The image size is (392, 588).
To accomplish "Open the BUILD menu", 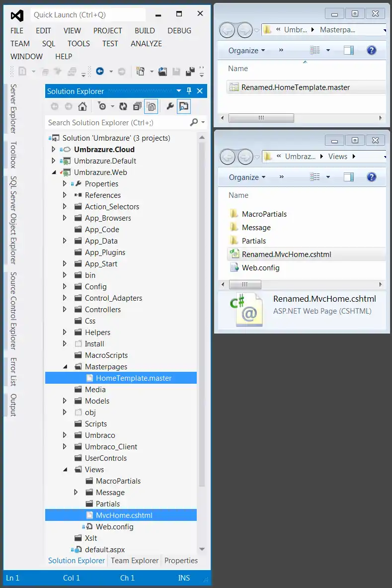I will point(145,31).
